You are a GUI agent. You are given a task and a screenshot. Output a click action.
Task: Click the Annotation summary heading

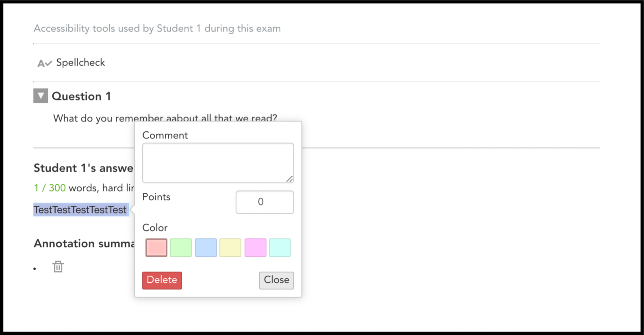point(84,244)
